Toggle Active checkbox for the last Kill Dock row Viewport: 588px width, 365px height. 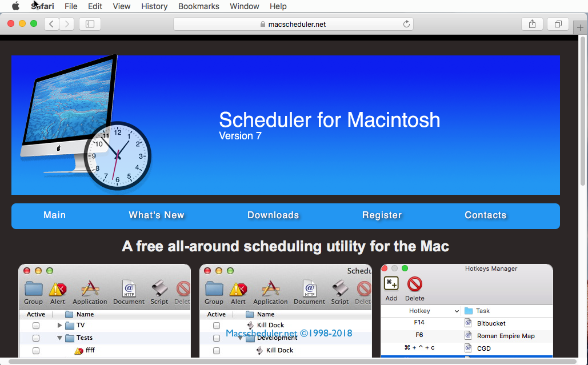coord(217,351)
